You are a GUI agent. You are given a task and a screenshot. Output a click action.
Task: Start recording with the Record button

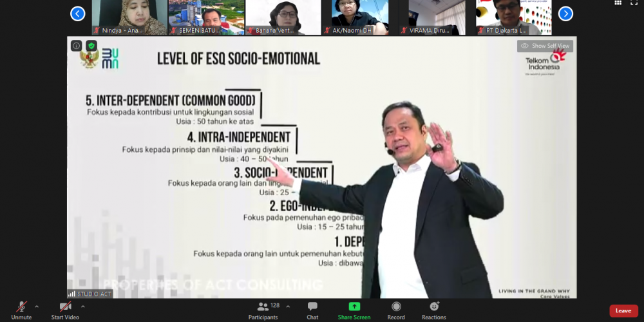(x=396, y=310)
